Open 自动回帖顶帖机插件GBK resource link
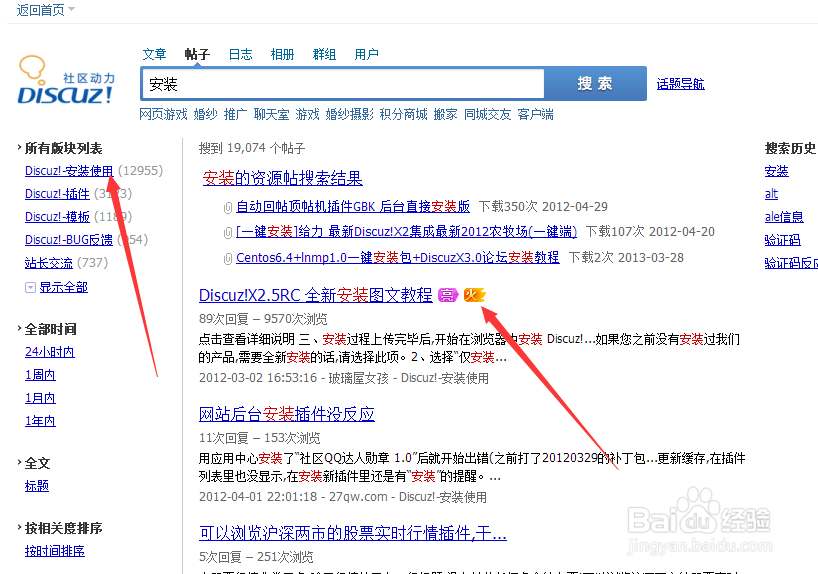The width and height of the screenshot is (818, 574). click(353, 207)
